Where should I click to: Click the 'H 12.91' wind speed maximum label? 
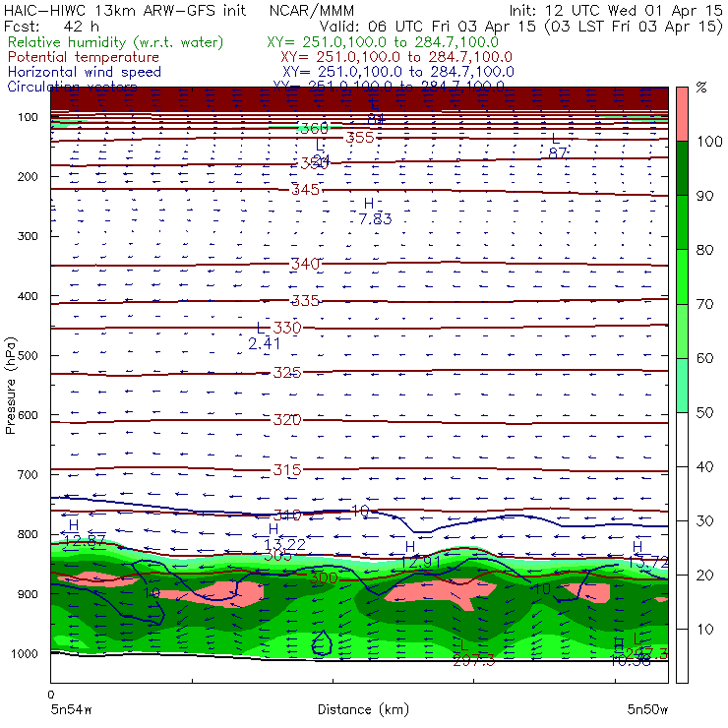point(420,554)
